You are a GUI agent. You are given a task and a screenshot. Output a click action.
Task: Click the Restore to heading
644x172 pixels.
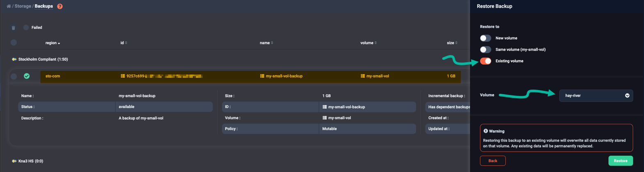click(x=489, y=27)
